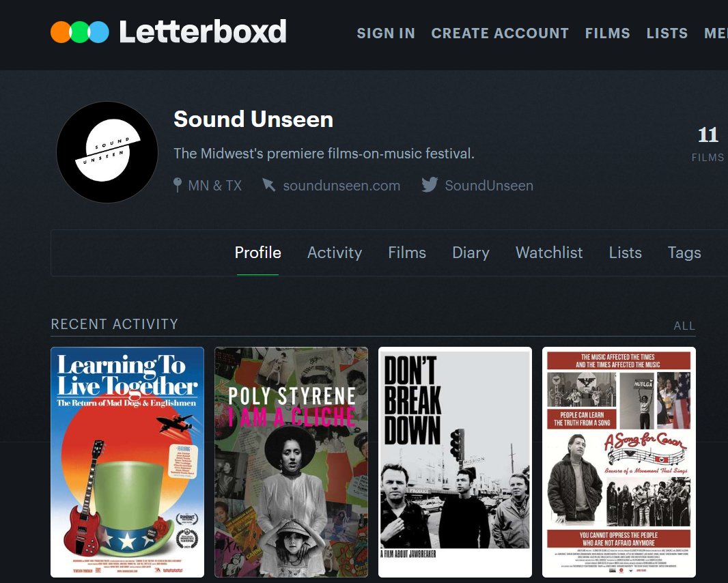Open the Tags tab
Screen dimensions: 728x583
point(684,253)
